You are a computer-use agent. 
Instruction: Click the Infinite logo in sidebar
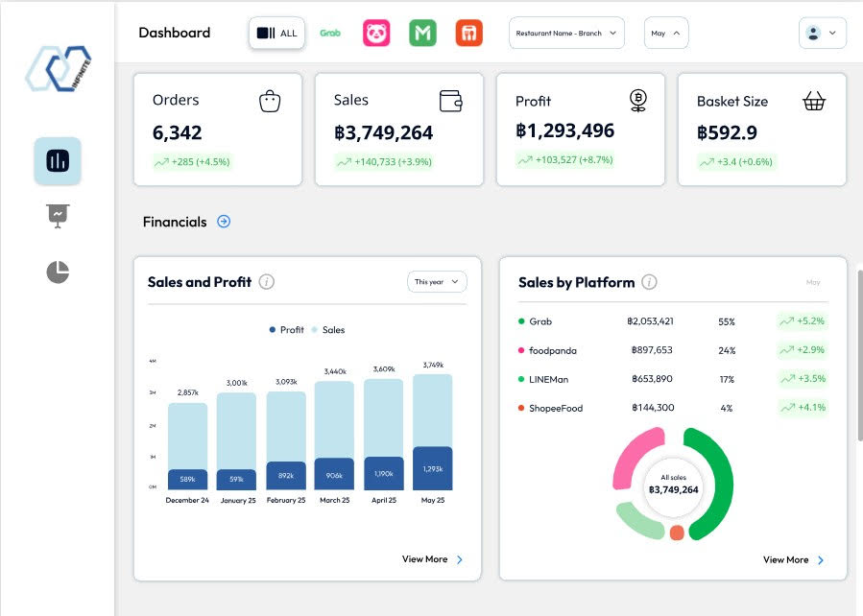[58, 70]
